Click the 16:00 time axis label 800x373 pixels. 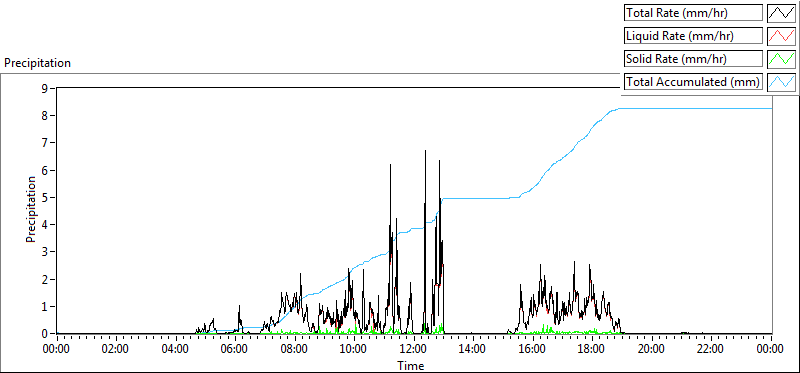[x=533, y=350]
